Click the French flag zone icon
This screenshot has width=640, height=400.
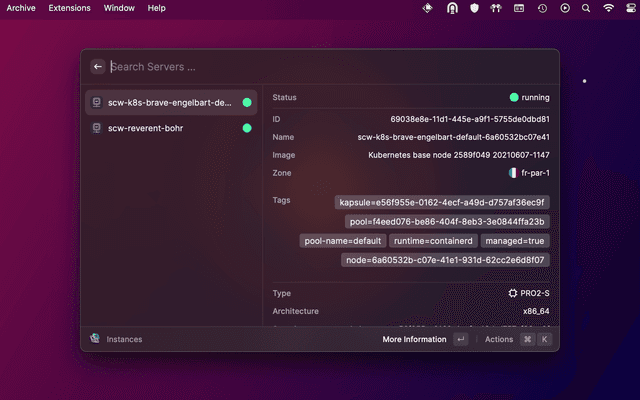point(513,173)
